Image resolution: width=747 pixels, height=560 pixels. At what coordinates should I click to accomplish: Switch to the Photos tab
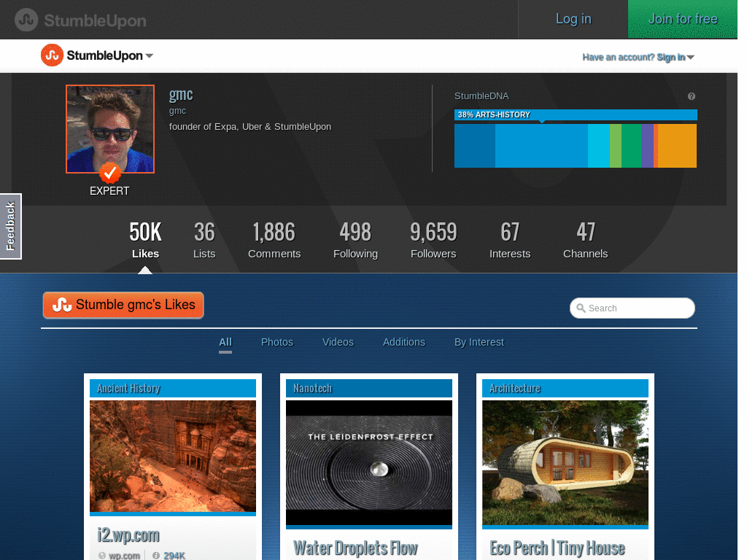(277, 342)
